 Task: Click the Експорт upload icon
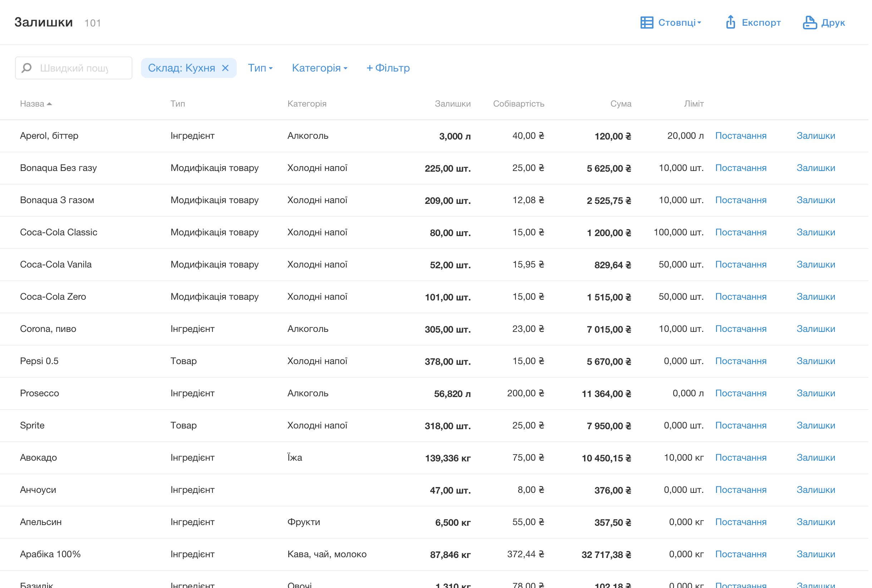730,22
